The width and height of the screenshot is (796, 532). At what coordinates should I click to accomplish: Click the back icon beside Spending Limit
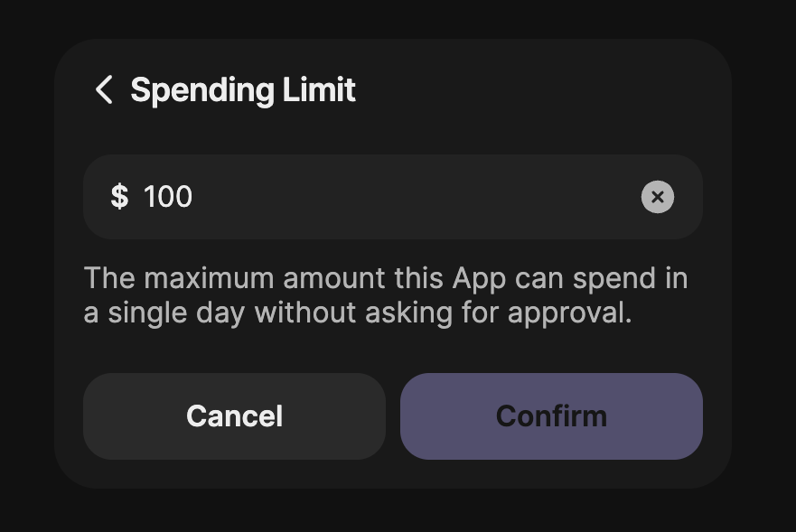(x=103, y=90)
